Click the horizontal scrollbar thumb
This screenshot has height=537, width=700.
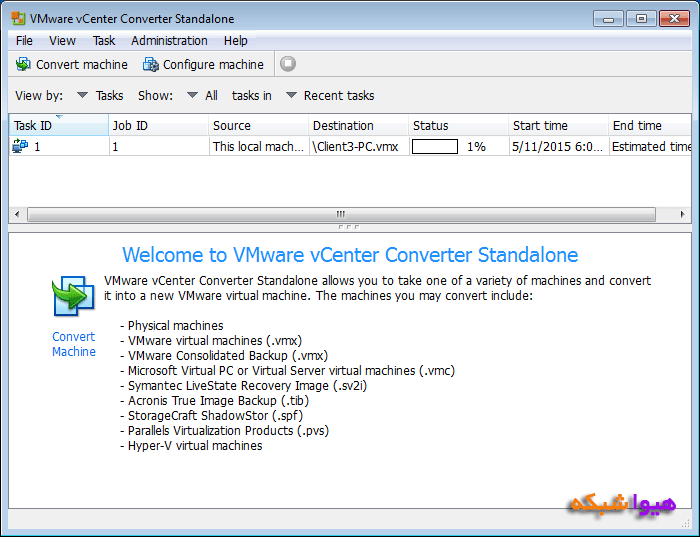pyautogui.click(x=341, y=214)
